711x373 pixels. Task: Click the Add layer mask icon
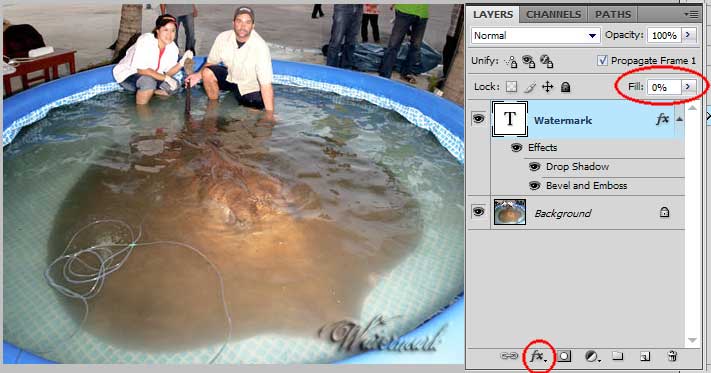click(564, 356)
